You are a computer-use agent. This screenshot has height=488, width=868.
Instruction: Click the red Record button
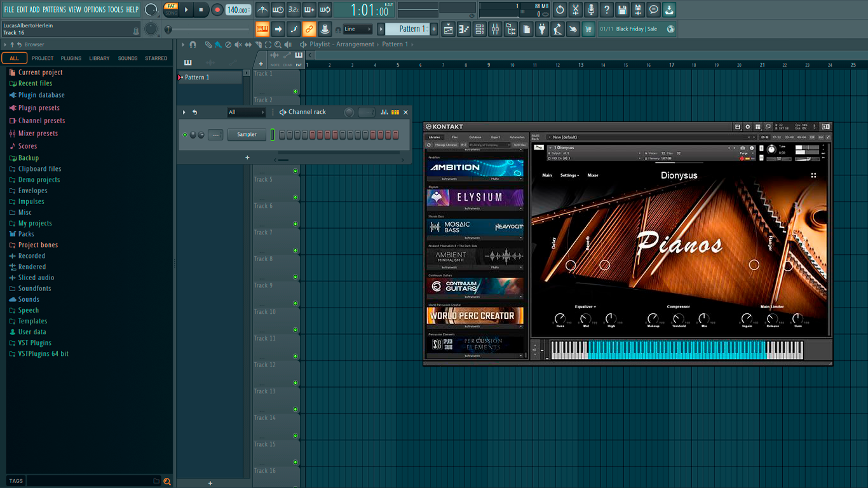tap(217, 10)
